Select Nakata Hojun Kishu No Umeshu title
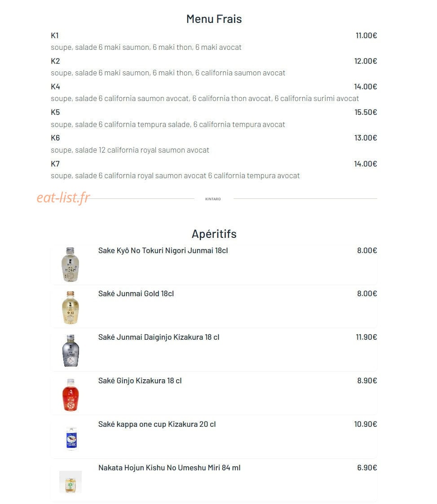 click(x=169, y=468)
